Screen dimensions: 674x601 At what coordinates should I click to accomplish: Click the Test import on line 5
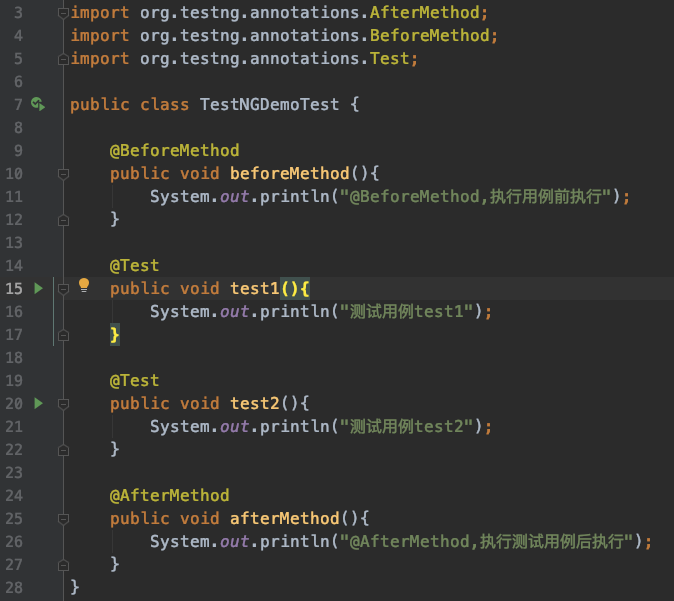(389, 58)
